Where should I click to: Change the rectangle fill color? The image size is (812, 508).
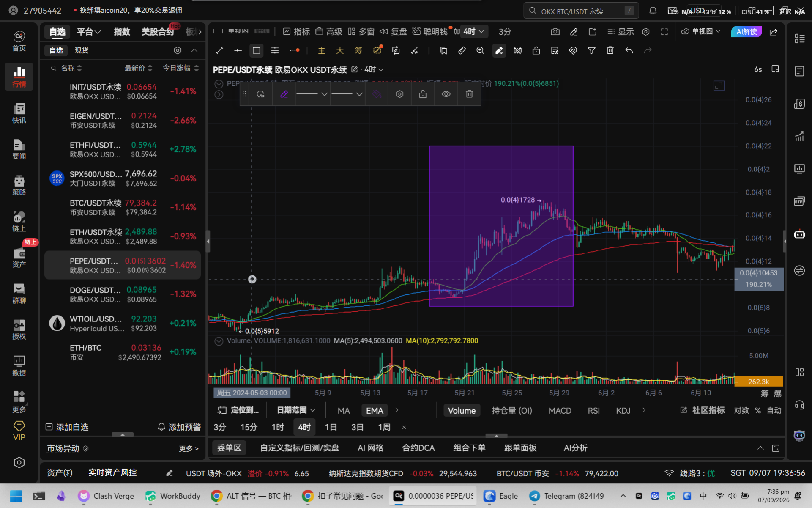pos(377,94)
